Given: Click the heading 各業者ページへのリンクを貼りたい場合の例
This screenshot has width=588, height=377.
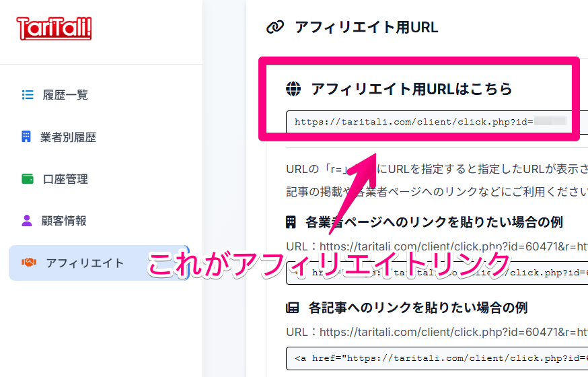Looking at the screenshot, I should coord(434,222).
